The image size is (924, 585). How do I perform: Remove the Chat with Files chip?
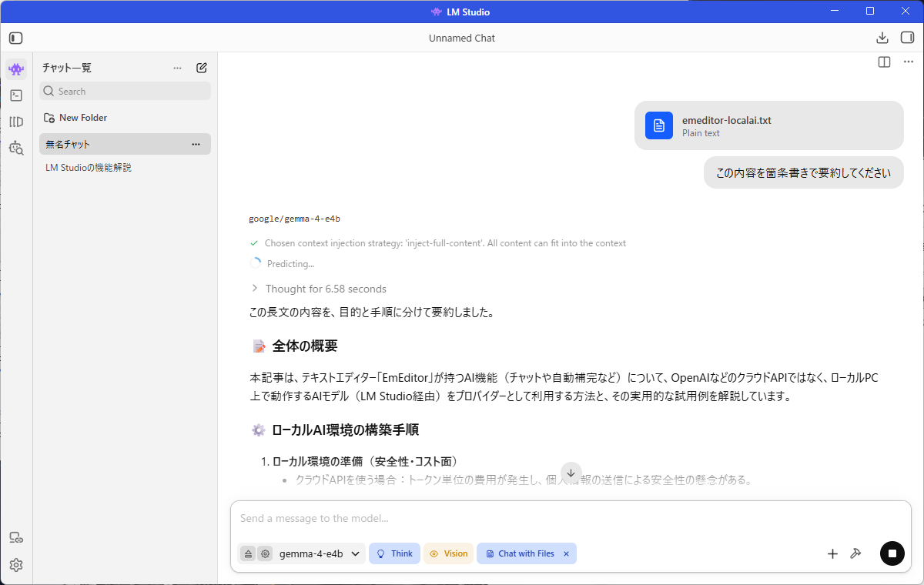click(x=566, y=553)
